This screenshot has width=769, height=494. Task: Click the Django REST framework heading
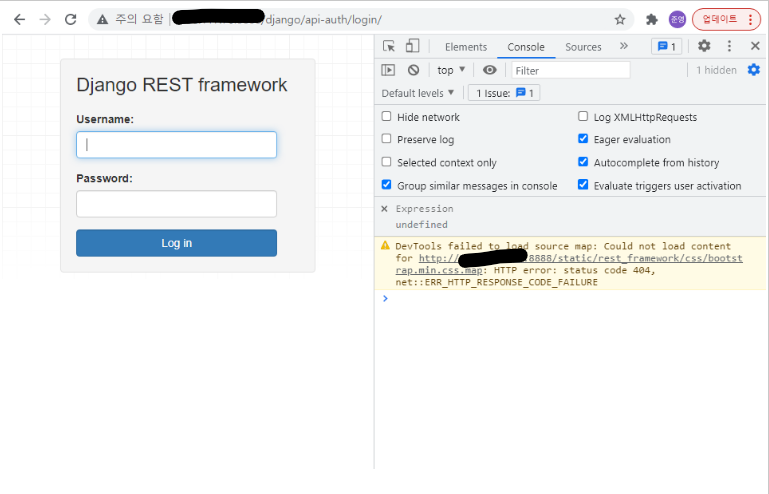pos(182,85)
